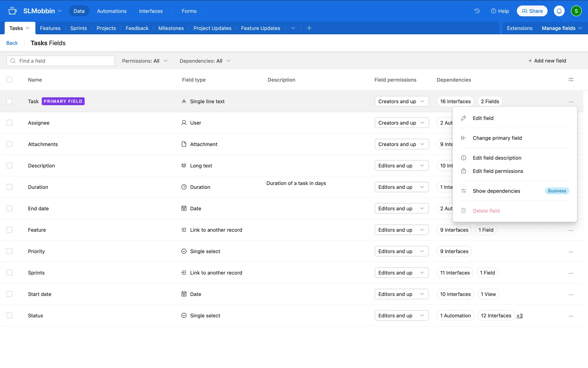Open Permissions: All filter dropdown

pos(145,61)
